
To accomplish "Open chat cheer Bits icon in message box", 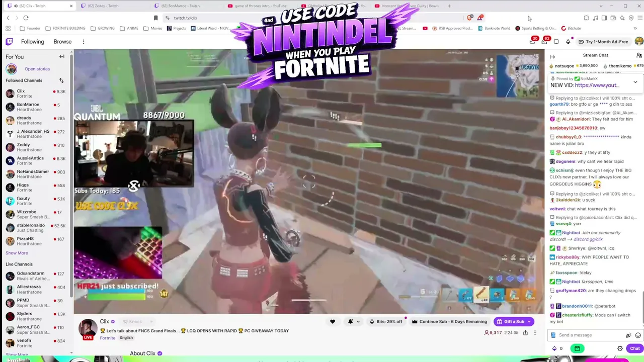I will (628, 335).
